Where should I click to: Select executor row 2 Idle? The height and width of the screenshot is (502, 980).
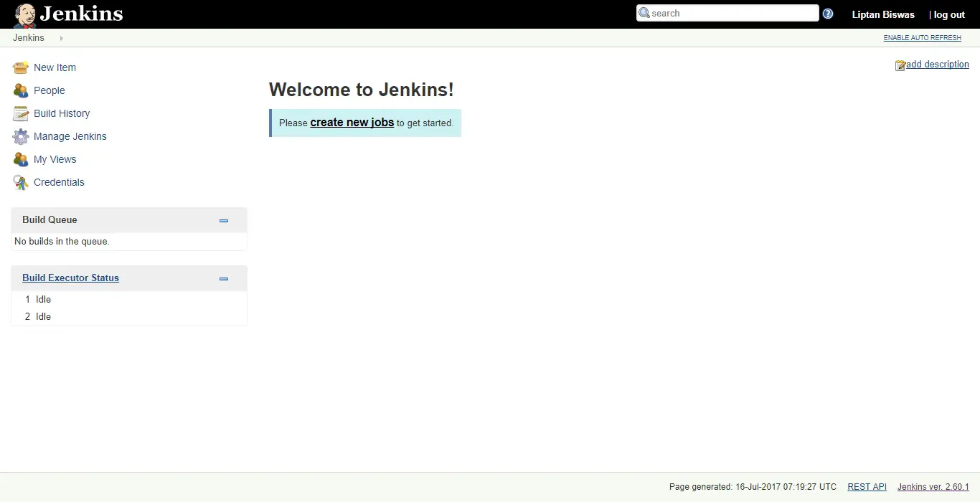point(129,317)
